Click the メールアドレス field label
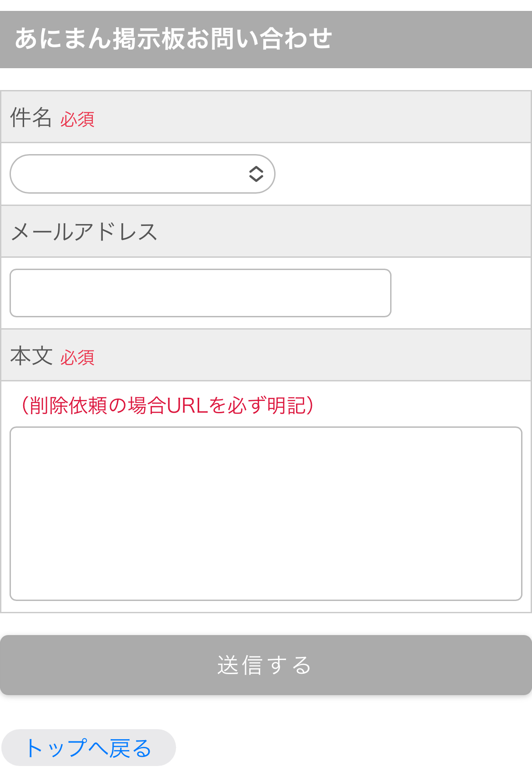This screenshot has width=532, height=776. [84, 232]
